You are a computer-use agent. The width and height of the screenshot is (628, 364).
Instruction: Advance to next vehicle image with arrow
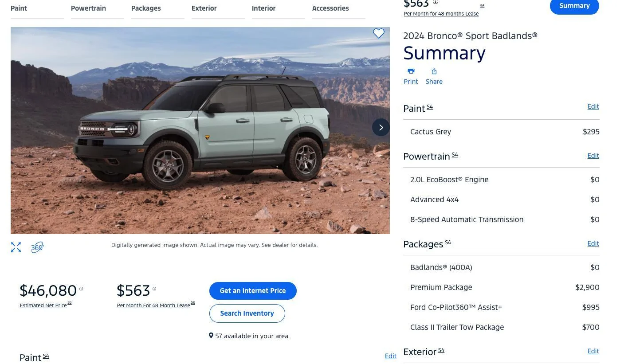(381, 127)
